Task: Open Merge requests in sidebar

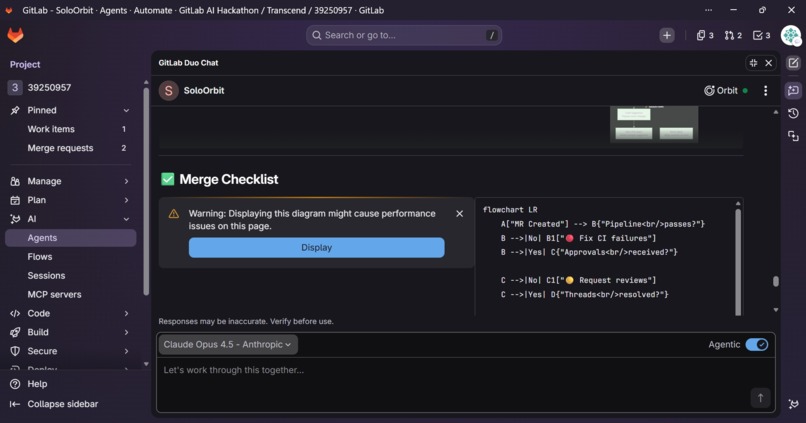Action: tap(70, 148)
